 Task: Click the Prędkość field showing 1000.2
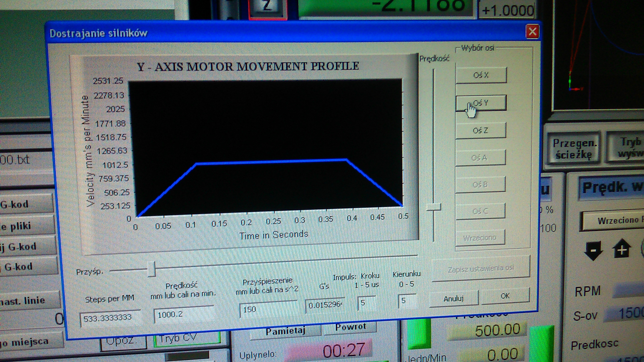pyautogui.click(x=184, y=314)
